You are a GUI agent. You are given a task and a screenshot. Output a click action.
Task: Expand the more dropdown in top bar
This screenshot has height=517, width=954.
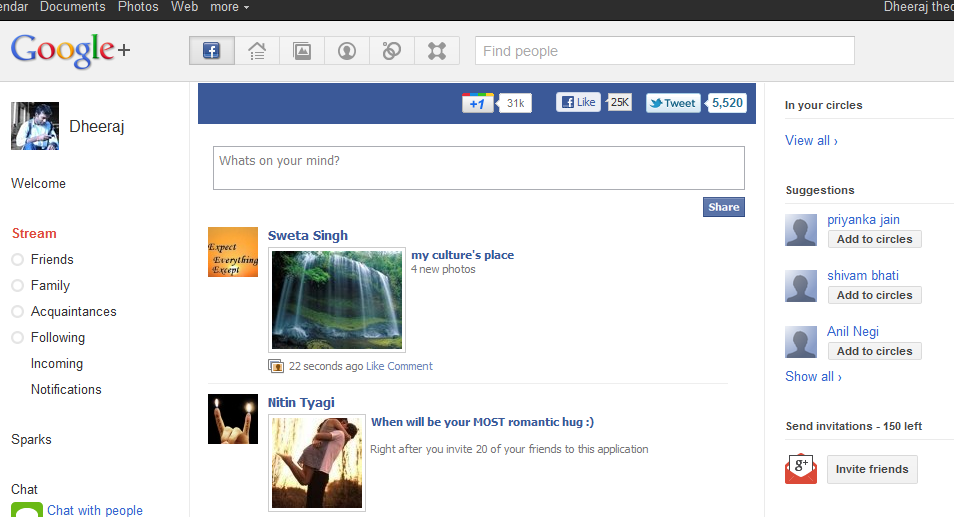pos(230,7)
